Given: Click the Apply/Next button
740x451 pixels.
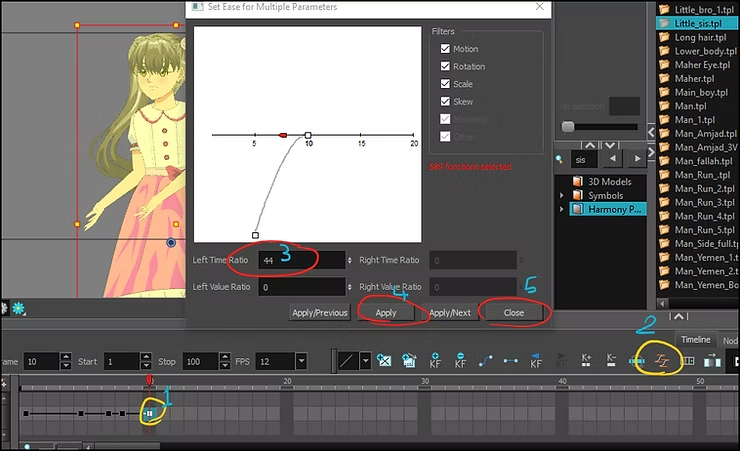Looking at the screenshot, I should (x=450, y=313).
